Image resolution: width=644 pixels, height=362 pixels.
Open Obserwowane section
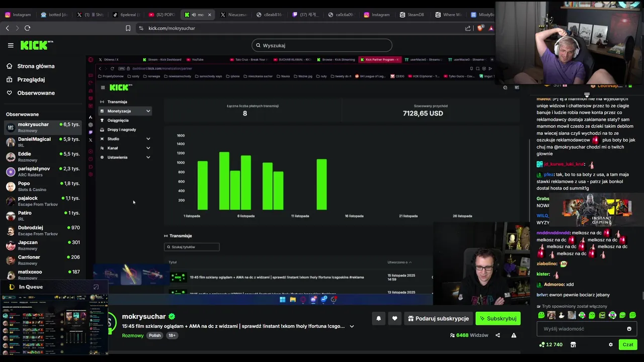(x=36, y=93)
